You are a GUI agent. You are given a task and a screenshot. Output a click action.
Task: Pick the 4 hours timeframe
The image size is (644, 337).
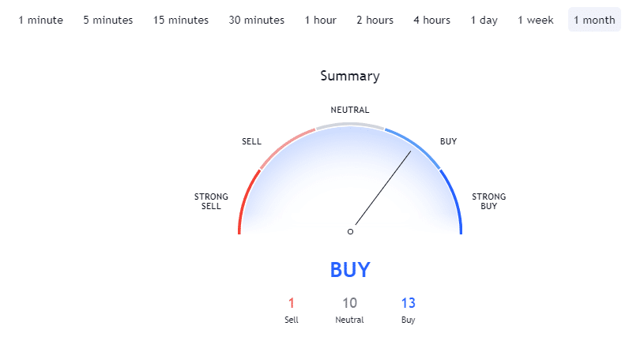point(431,20)
